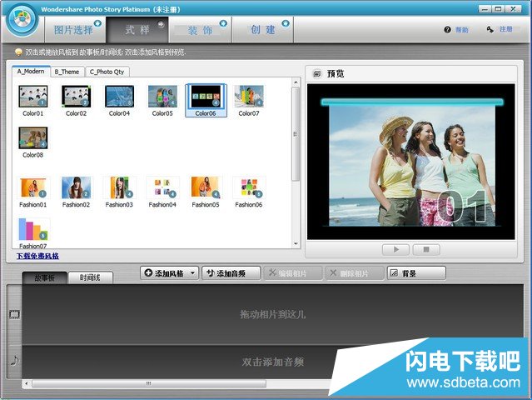
Task: Play the preview video
Action: (395, 249)
